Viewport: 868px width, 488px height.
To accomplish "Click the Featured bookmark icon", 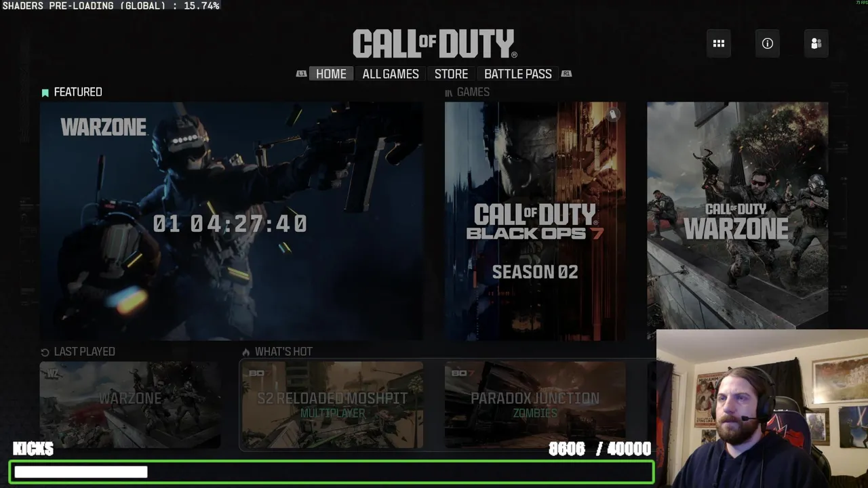I will point(45,92).
